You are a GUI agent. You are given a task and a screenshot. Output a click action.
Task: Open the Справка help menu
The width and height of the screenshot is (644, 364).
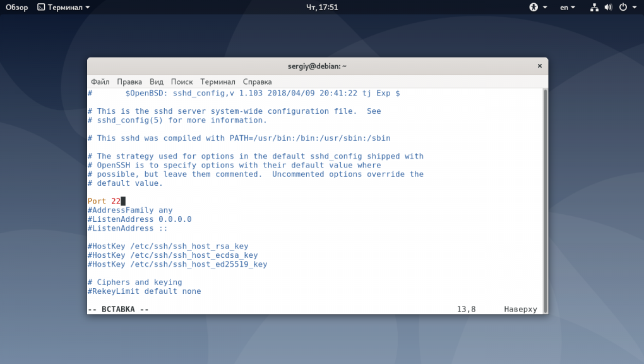(x=257, y=82)
